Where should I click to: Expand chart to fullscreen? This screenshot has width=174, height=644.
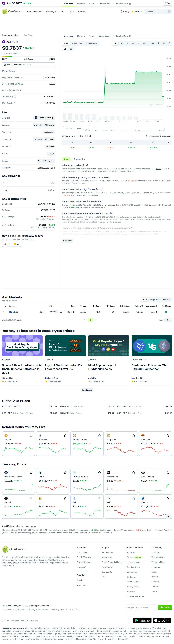pos(169,43)
